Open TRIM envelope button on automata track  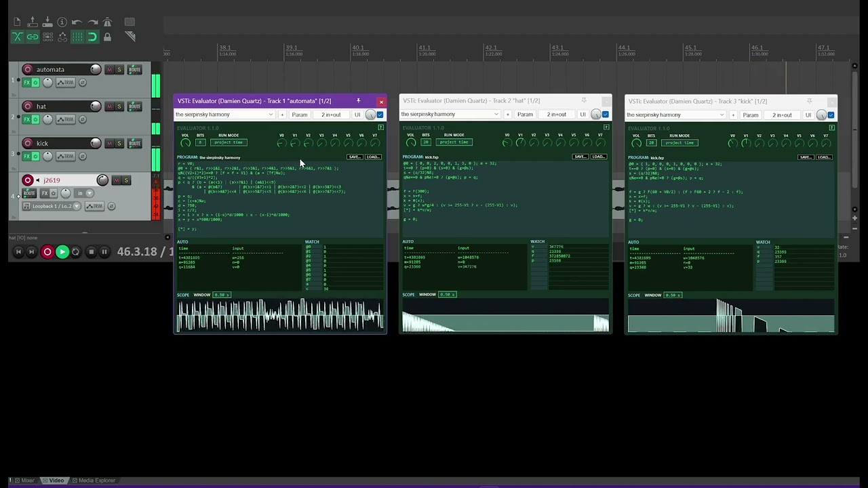pyautogui.click(x=66, y=83)
